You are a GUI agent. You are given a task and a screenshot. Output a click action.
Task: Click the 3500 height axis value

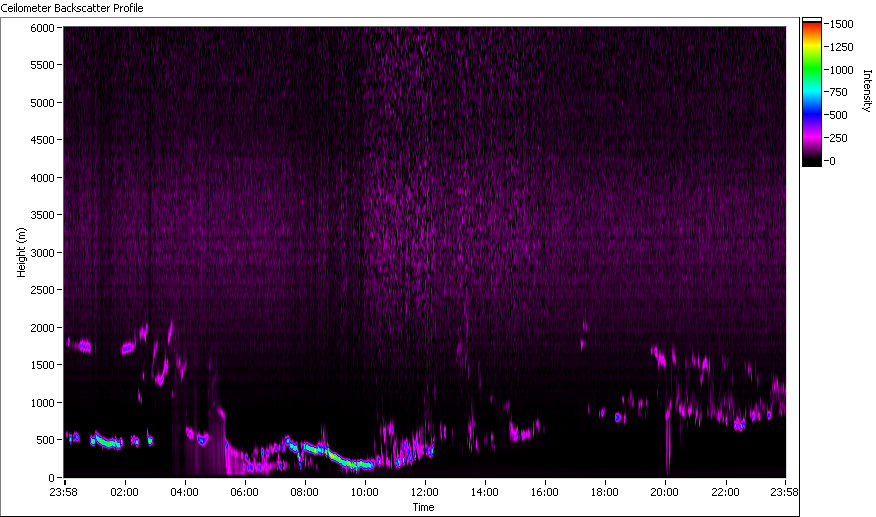tap(42, 215)
